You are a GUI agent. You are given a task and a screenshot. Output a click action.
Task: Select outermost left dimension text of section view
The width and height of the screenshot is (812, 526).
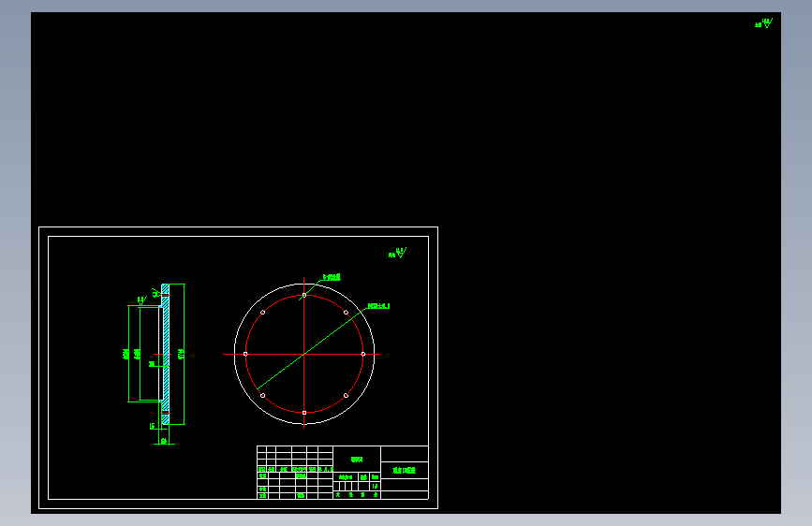[125, 354]
